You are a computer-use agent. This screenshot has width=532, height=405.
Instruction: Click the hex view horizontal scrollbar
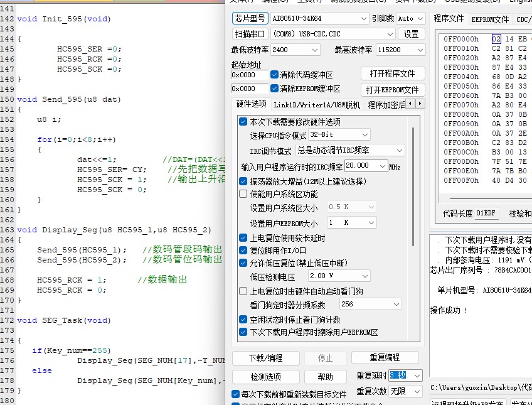[490, 198]
